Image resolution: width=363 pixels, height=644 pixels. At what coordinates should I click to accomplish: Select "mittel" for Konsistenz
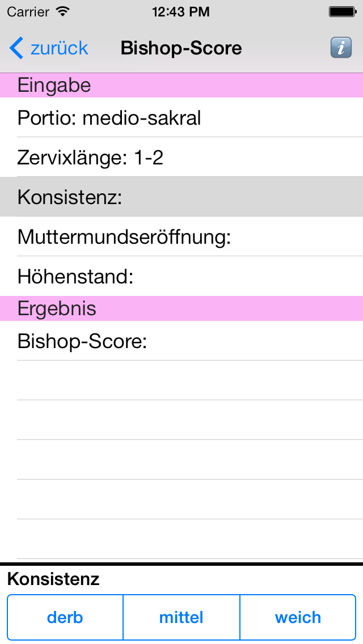181,617
